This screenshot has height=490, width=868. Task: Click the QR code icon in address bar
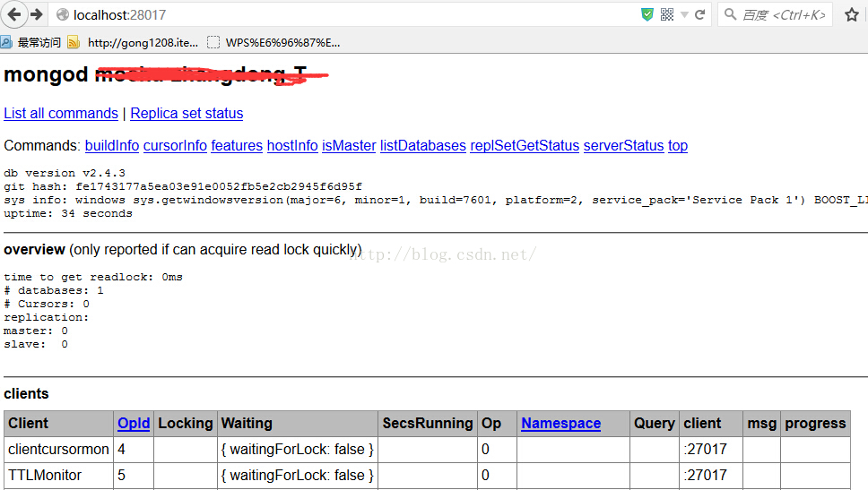(667, 14)
